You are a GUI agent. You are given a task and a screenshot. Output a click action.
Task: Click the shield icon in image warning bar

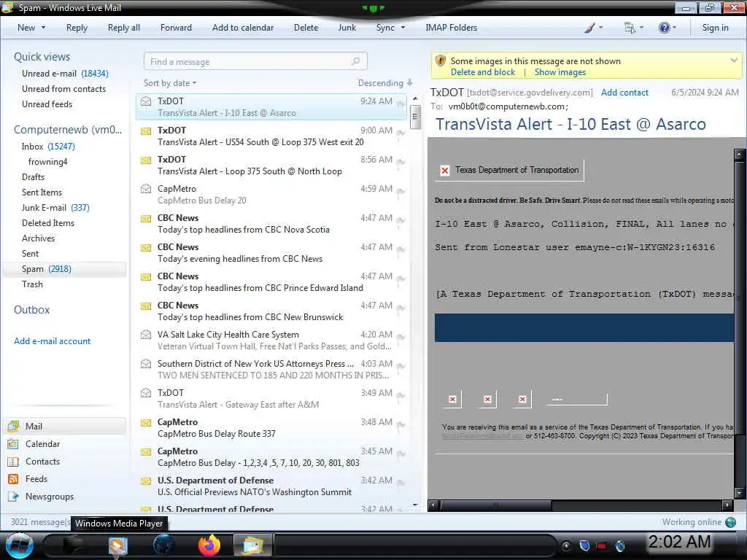(x=441, y=61)
